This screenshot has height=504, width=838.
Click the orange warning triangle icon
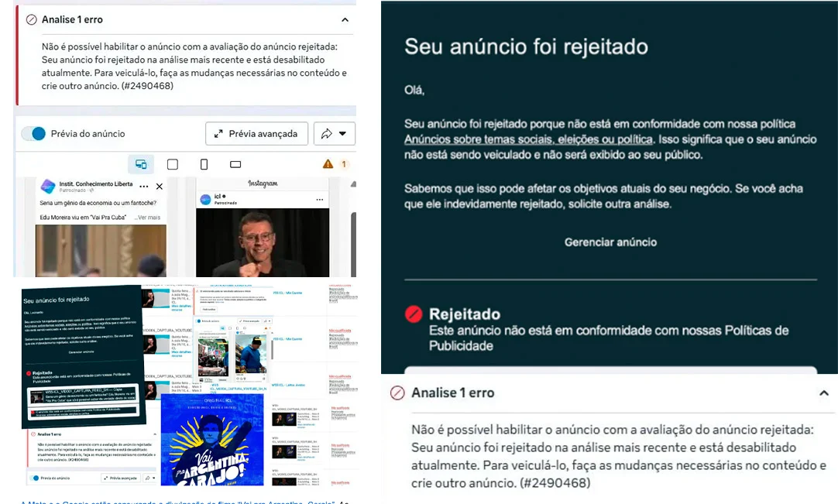click(x=327, y=164)
